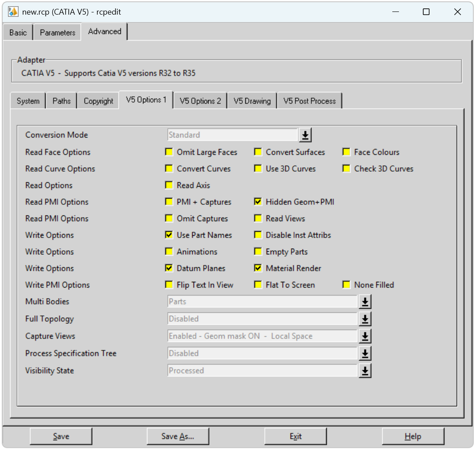Open the Capture Views dropdown arrow
The image size is (476, 449).
point(365,337)
